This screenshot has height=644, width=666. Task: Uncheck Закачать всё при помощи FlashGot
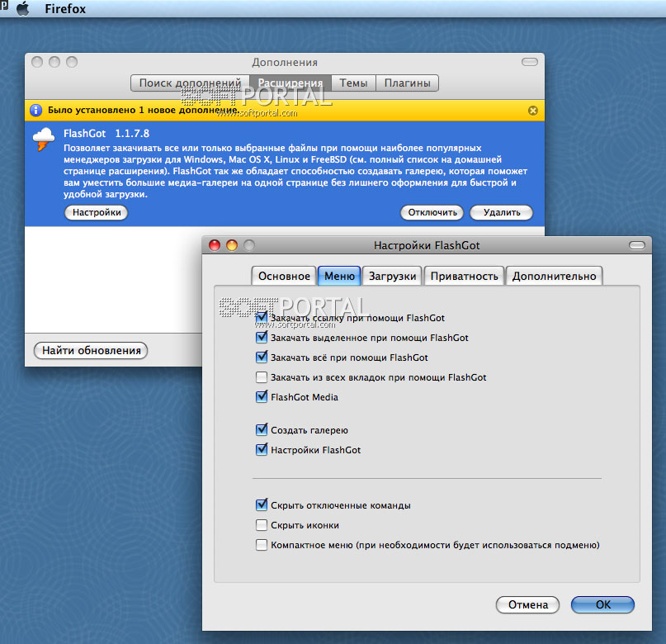tap(262, 358)
